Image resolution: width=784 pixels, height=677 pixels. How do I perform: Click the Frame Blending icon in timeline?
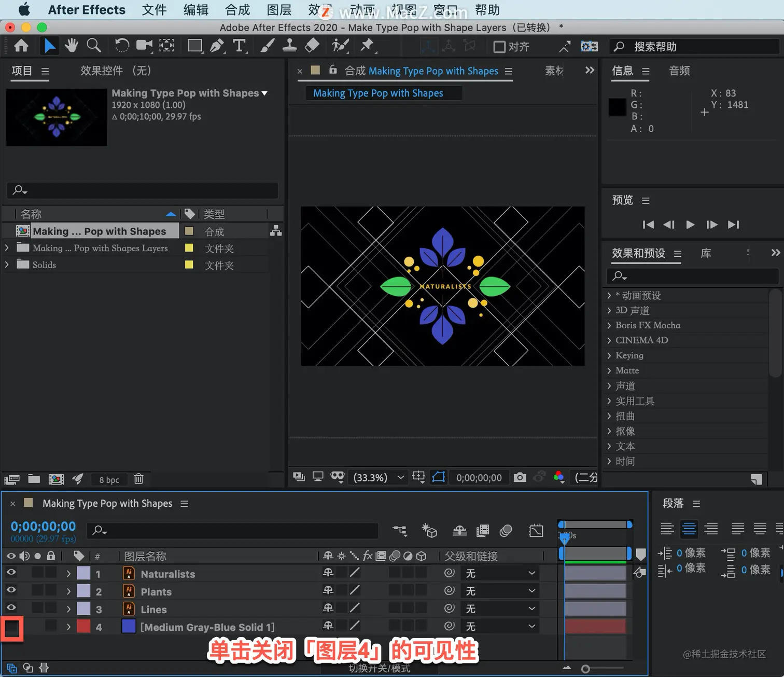tap(483, 530)
